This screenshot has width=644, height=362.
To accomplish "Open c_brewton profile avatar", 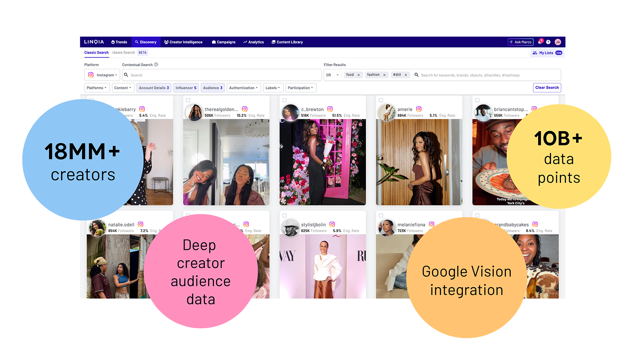I will [x=291, y=113].
